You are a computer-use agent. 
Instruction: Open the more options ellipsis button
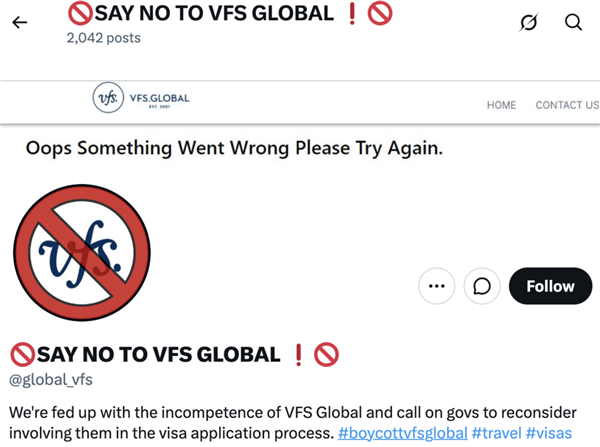437,286
